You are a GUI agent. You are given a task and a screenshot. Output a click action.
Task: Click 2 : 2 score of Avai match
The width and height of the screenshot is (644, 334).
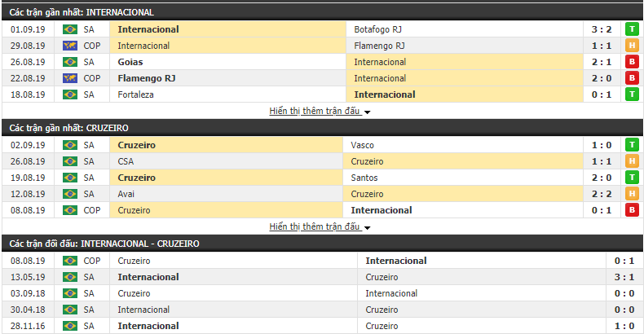pos(602,194)
